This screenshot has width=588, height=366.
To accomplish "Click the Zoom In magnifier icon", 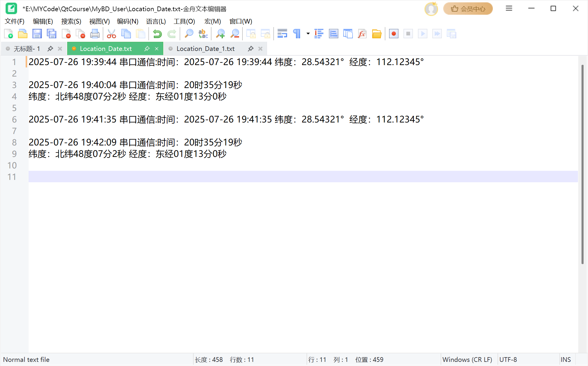I will [x=220, y=34].
